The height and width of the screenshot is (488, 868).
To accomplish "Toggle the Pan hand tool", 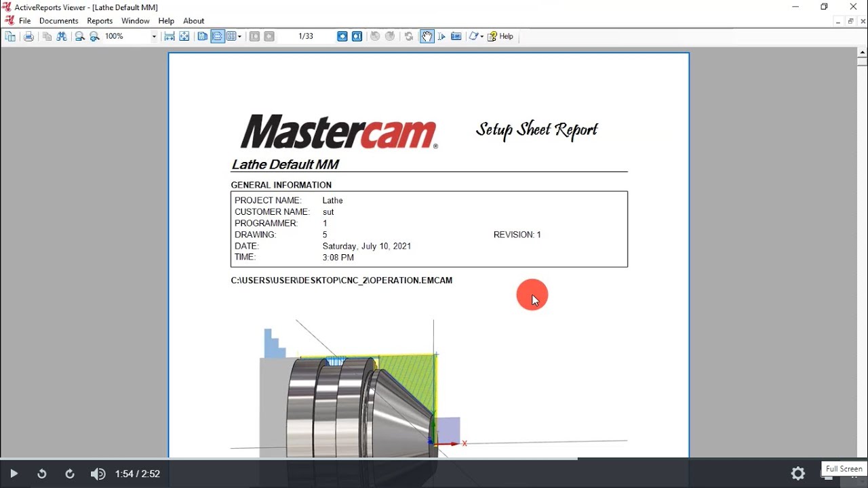I will click(427, 37).
